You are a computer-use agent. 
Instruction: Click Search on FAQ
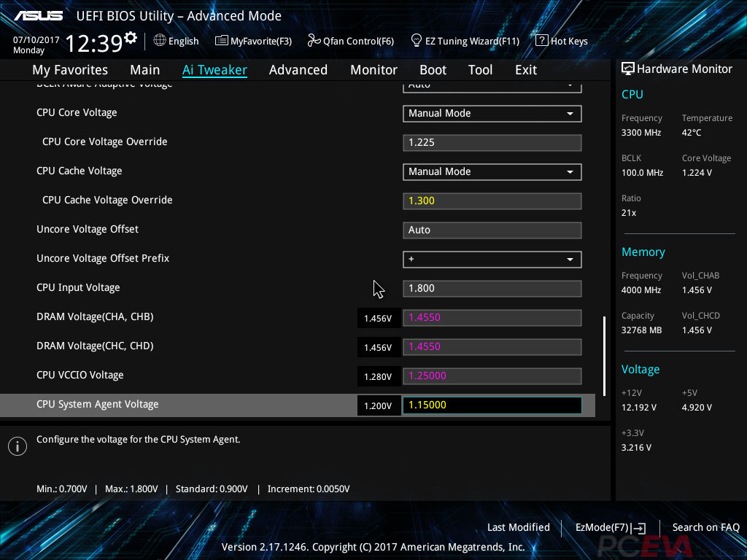point(706,528)
